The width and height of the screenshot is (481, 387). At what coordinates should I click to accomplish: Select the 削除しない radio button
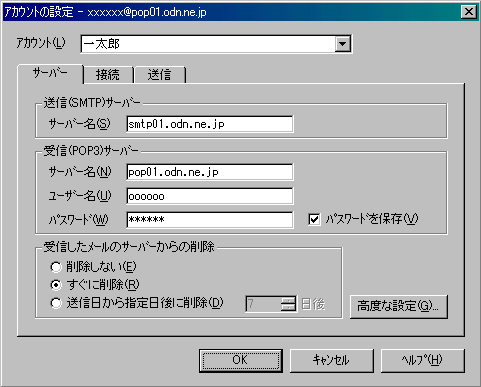[x=56, y=267]
